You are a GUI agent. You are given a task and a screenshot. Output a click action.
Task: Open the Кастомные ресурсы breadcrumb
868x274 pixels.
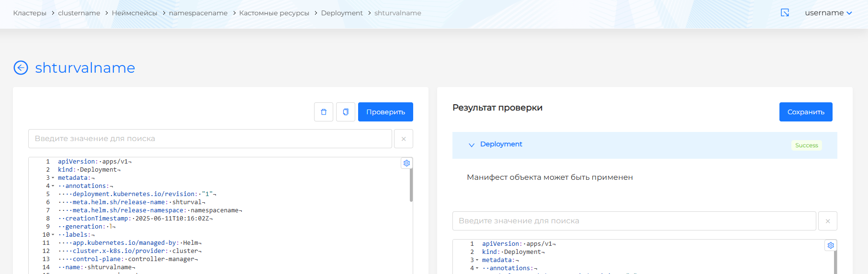pos(274,13)
